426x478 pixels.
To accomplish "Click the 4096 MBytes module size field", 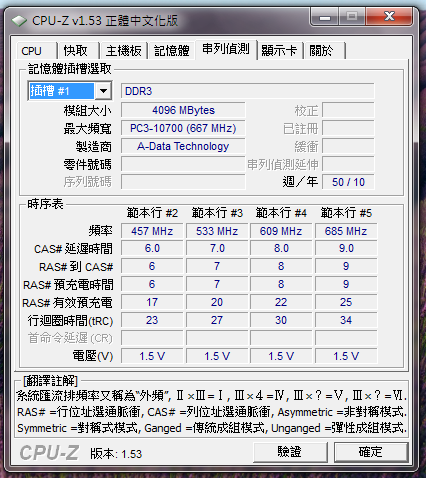I will click(x=183, y=110).
